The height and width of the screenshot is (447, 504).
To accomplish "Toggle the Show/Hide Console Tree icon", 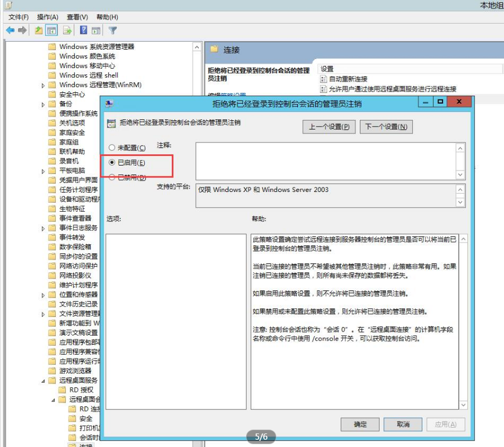I will 51,30.
